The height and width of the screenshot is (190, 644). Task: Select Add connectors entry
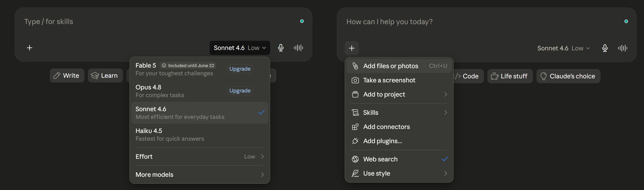click(x=399, y=127)
